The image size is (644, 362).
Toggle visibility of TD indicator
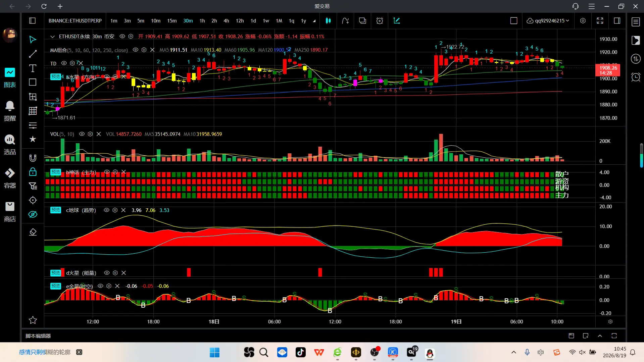coord(64,63)
